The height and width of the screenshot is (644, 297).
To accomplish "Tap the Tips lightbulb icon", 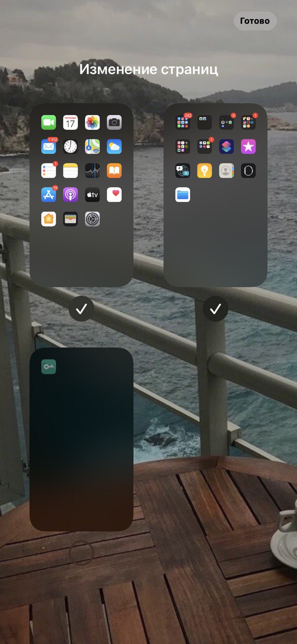I will pos(205,171).
